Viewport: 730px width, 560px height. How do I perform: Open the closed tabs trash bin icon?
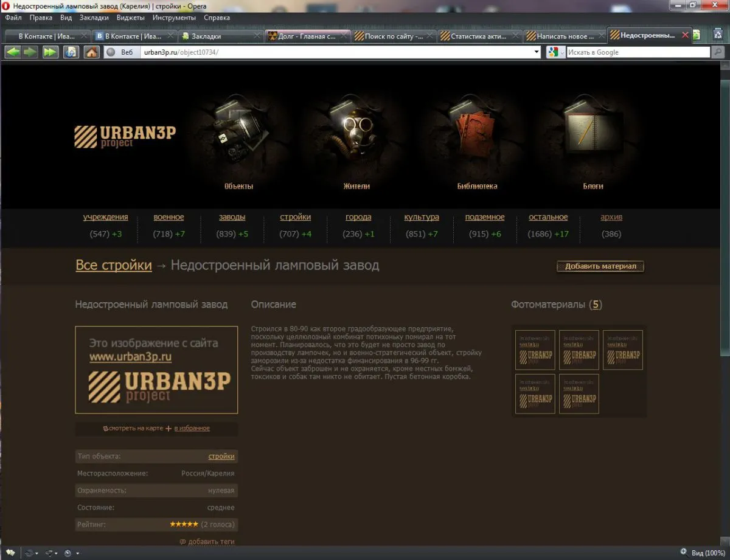[x=719, y=35]
